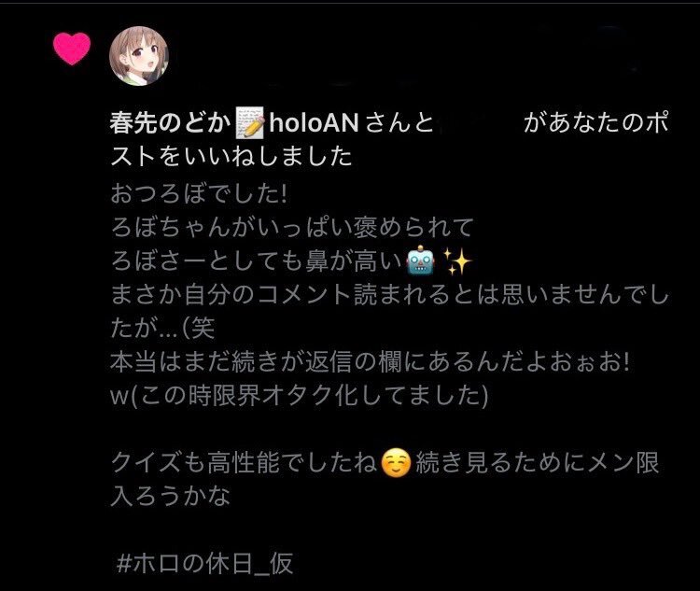Click the text クイズも高性能でしたね
700x591 pixels.
[244, 463]
